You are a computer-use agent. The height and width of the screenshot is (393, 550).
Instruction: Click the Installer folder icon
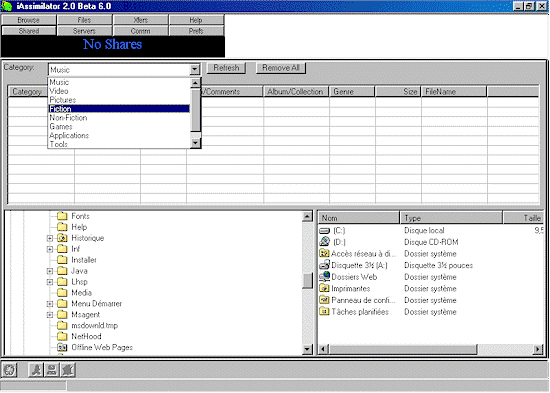click(x=62, y=260)
